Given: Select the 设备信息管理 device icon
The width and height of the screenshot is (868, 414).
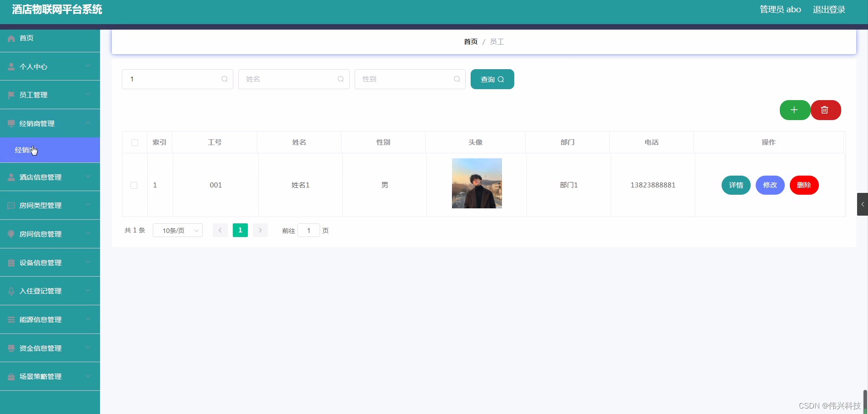Looking at the screenshot, I should tap(11, 263).
